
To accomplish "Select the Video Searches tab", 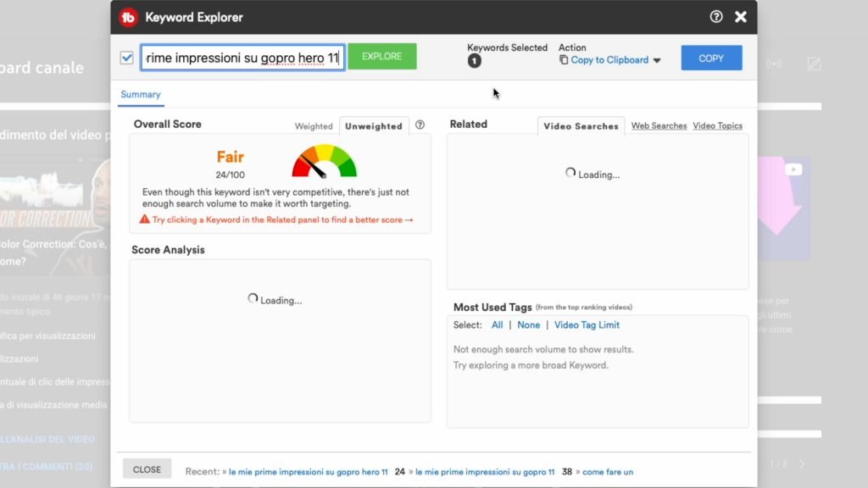I will point(581,126).
